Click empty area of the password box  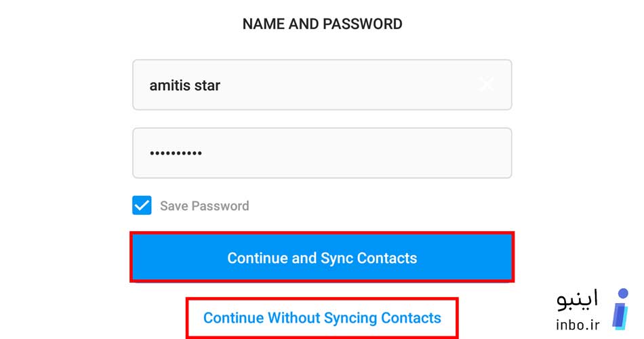(x=353, y=153)
